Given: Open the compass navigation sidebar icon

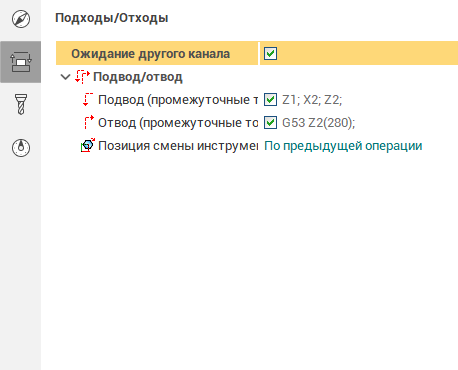Looking at the screenshot, I should 21,19.
